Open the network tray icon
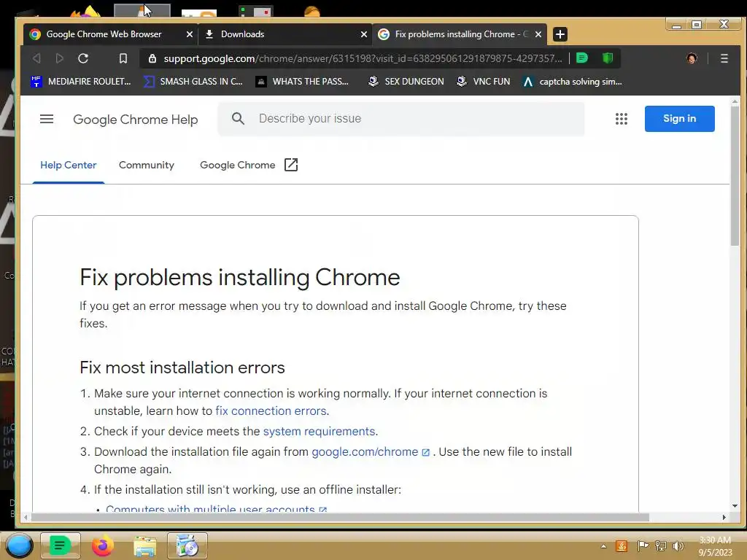 tap(661, 546)
